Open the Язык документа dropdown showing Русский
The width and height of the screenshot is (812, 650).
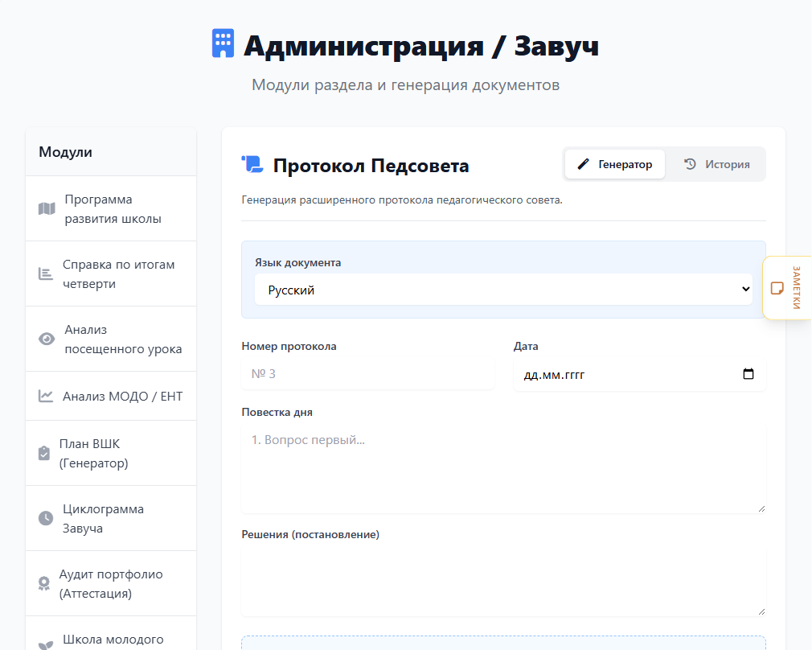coord(503,290)
